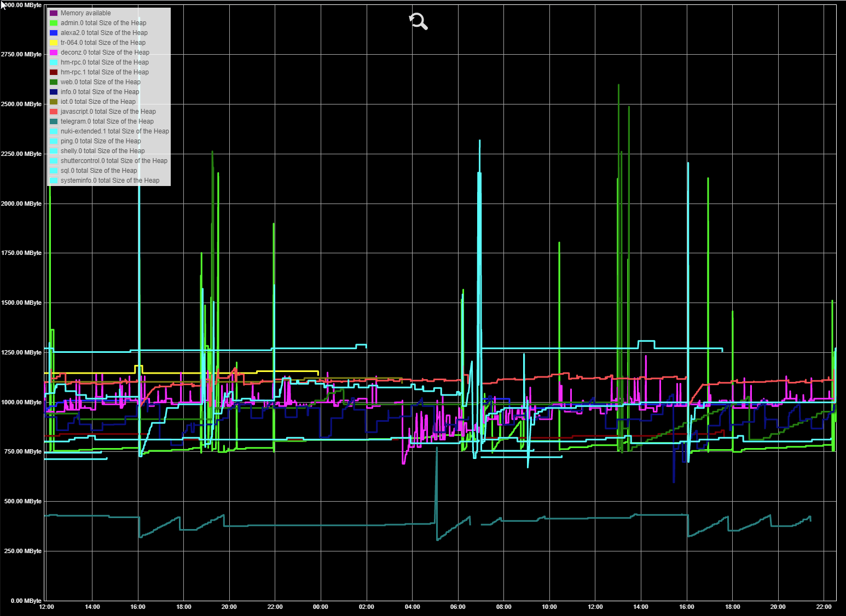This screenshot has height=616, width=846.
Task: Toggle 'javascript.0 total Size of the Heap' legend entry
Action: point(103,112)
